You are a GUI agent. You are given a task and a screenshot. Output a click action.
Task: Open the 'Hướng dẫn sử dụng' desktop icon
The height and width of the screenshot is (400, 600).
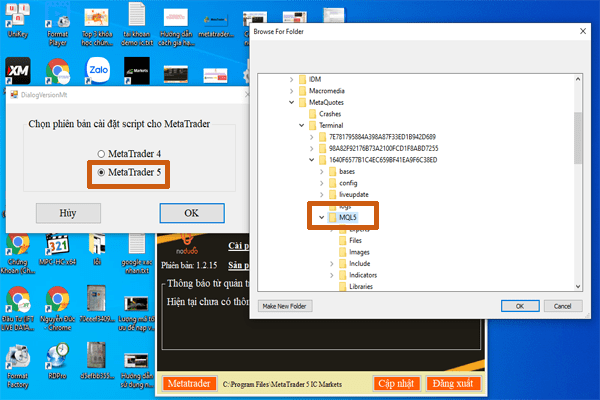click(137, 369)
